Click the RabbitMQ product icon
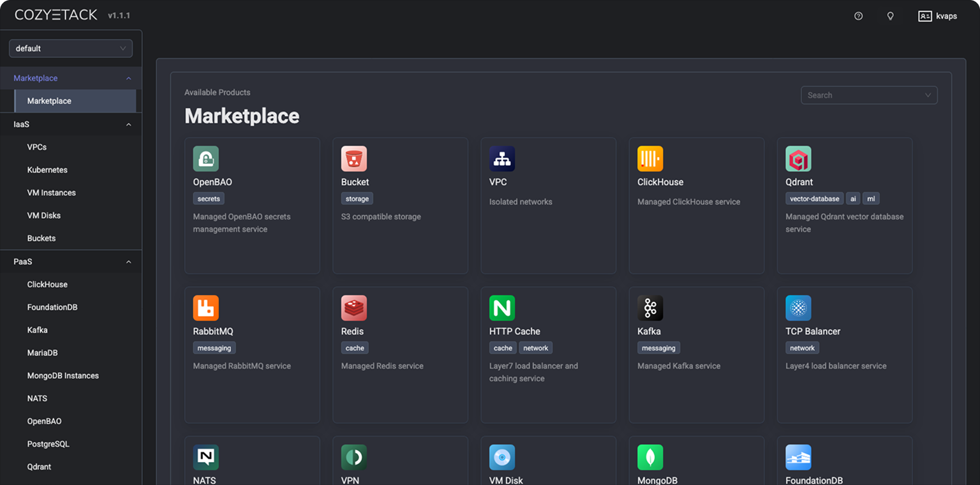Screen dimensions: 980x485 pyautogui.click(x=205, y=308)
